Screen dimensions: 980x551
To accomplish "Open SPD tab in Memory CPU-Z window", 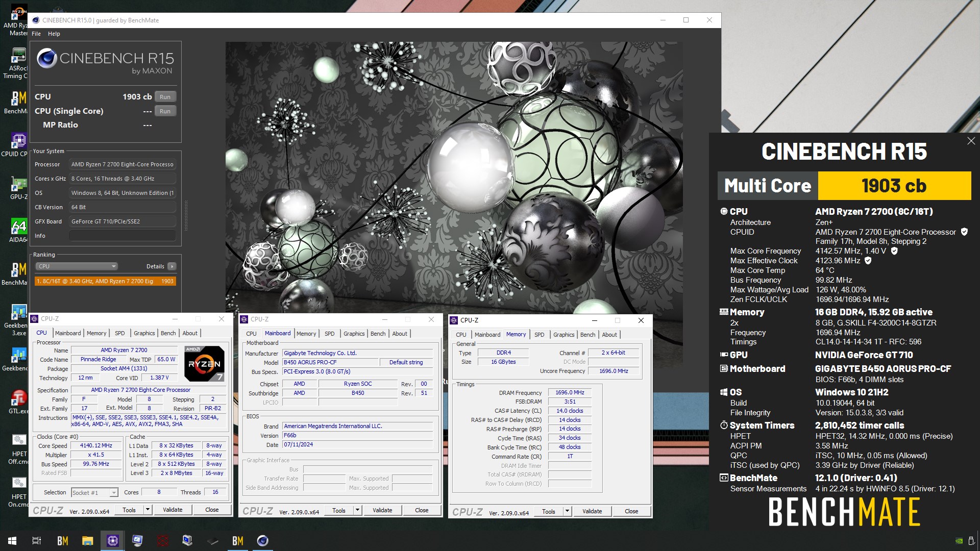I will 540,335.
